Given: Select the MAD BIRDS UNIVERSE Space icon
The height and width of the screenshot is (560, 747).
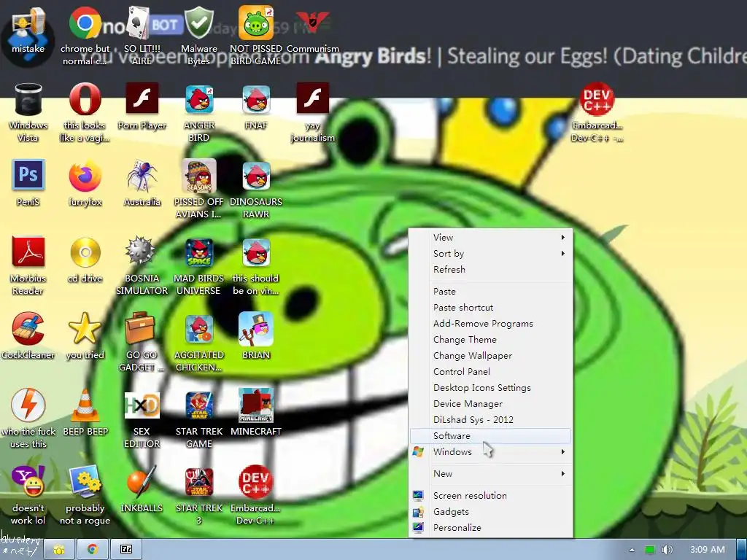Looking at the screenshot, I should [x=198, y=252].
